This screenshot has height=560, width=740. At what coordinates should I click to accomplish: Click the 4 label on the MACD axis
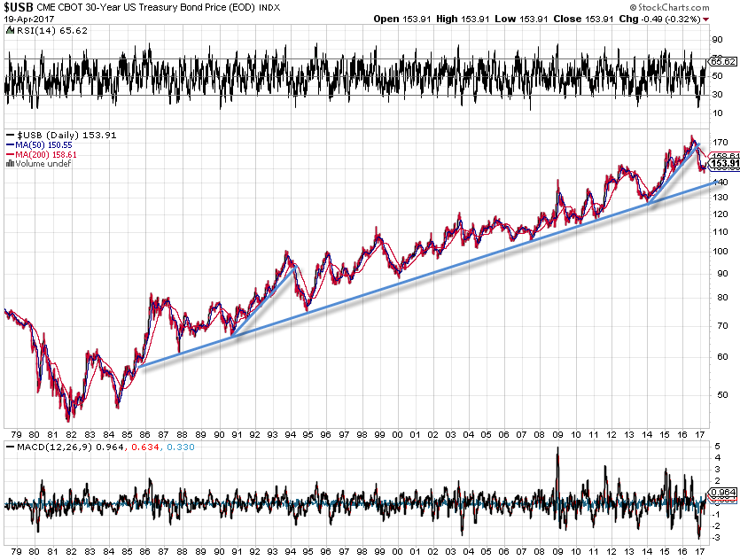717,457
